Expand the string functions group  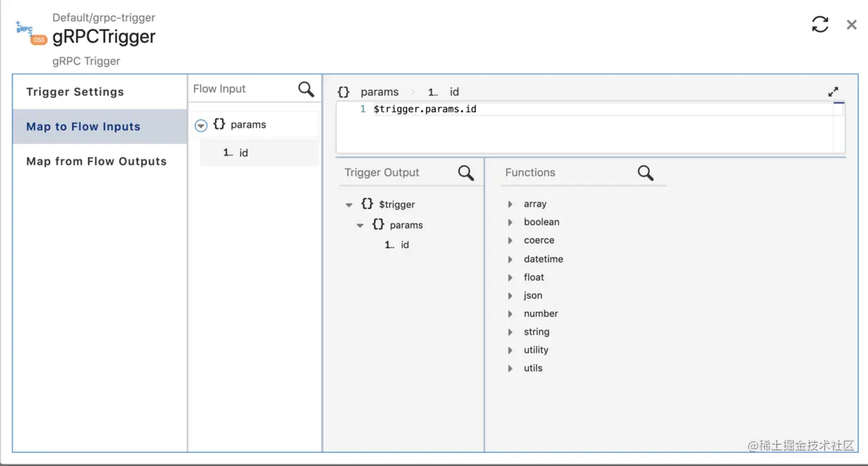[511, 332]
